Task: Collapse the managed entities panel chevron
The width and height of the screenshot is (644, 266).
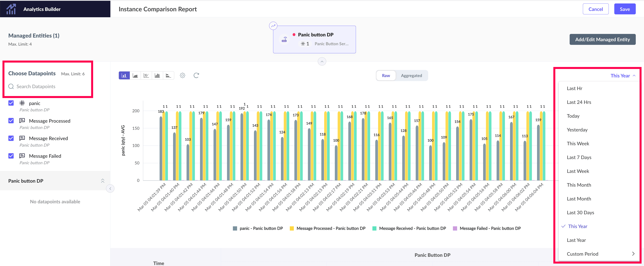Action: point(322,62)
